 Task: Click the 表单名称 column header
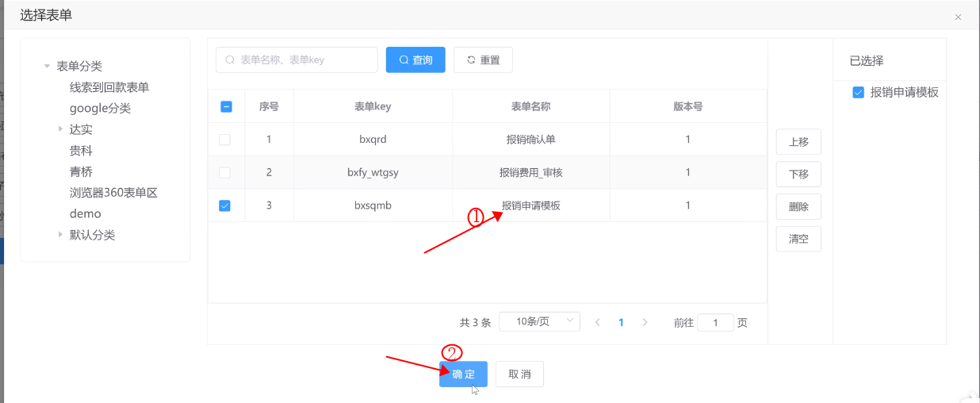tap(531, 106)
